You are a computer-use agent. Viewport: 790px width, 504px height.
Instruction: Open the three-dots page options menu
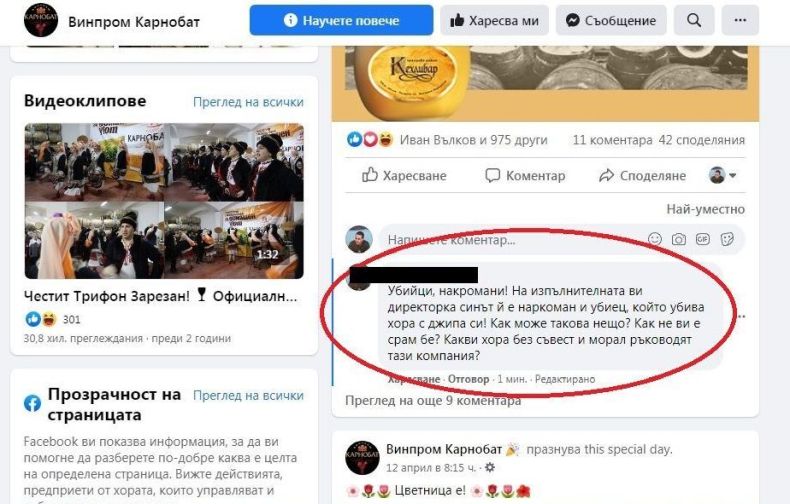click(x=740, y=20)
